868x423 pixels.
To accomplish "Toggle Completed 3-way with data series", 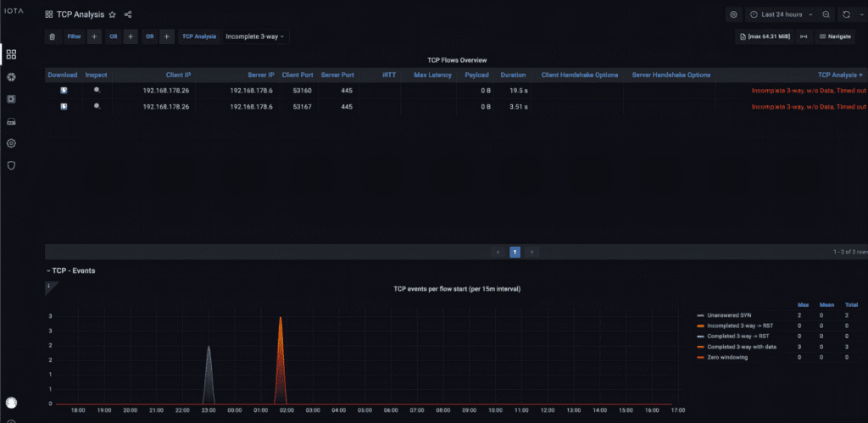I will click(x=742, y=347).
